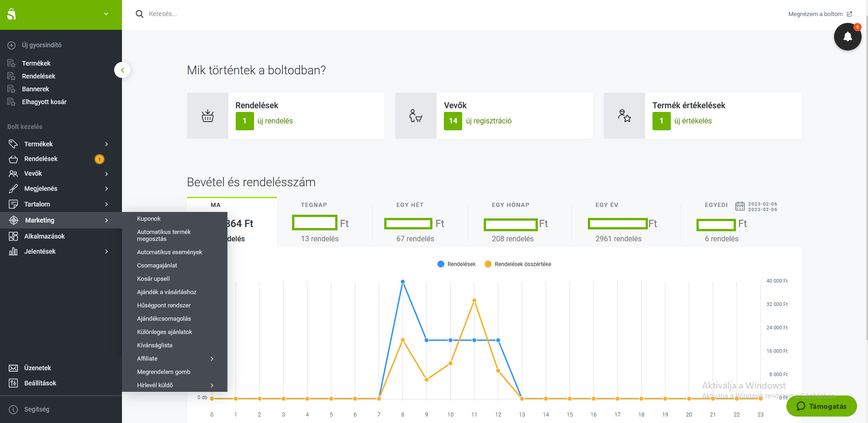Expand the Hírlevél küldő submenu
868x423 pixels.
[212, 385]
